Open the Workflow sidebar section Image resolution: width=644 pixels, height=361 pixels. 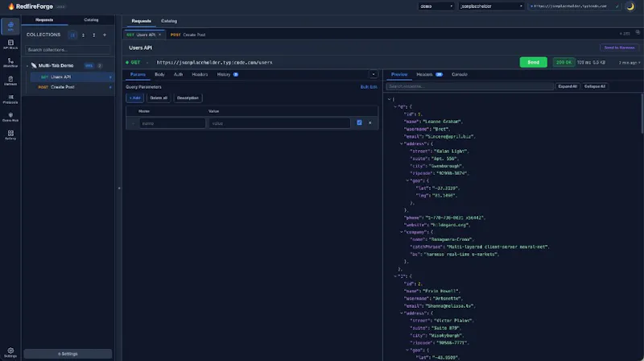click(10, 63)
